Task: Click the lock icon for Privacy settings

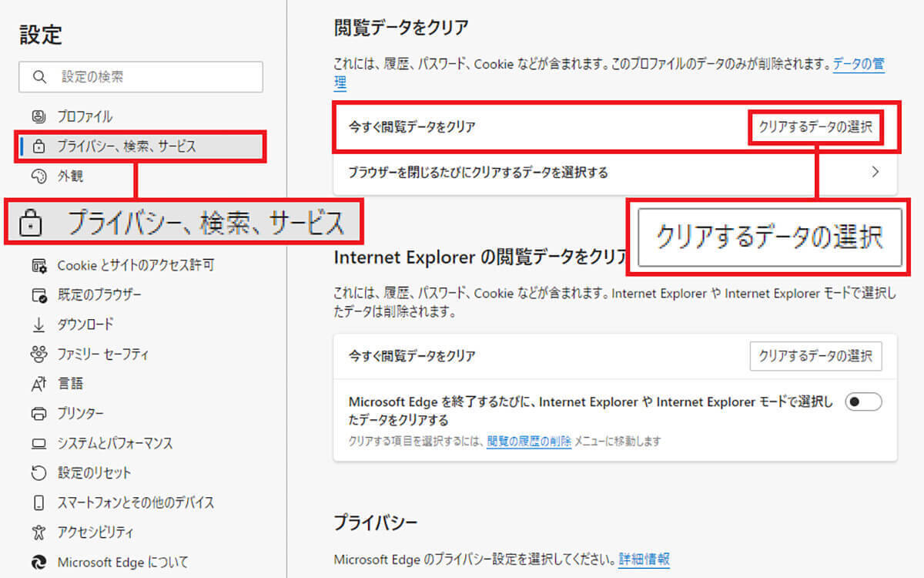Action: click(x=38, y=146)
